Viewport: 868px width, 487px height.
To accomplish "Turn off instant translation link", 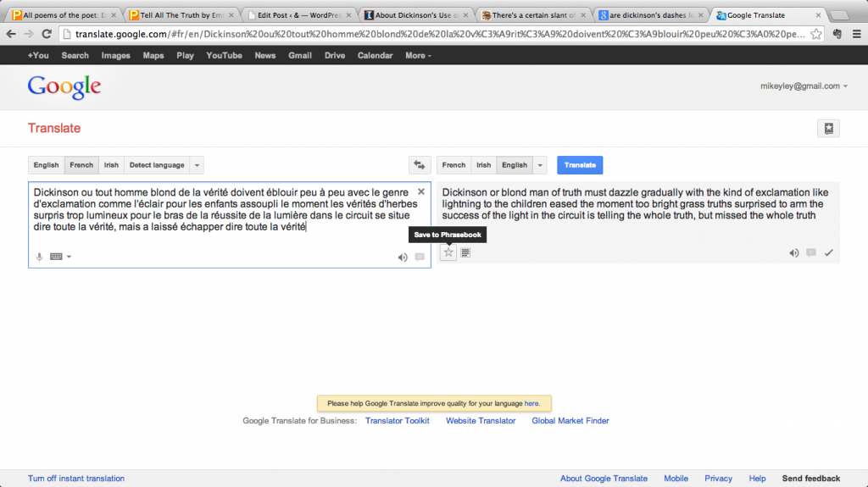I will tap(76, 479).
